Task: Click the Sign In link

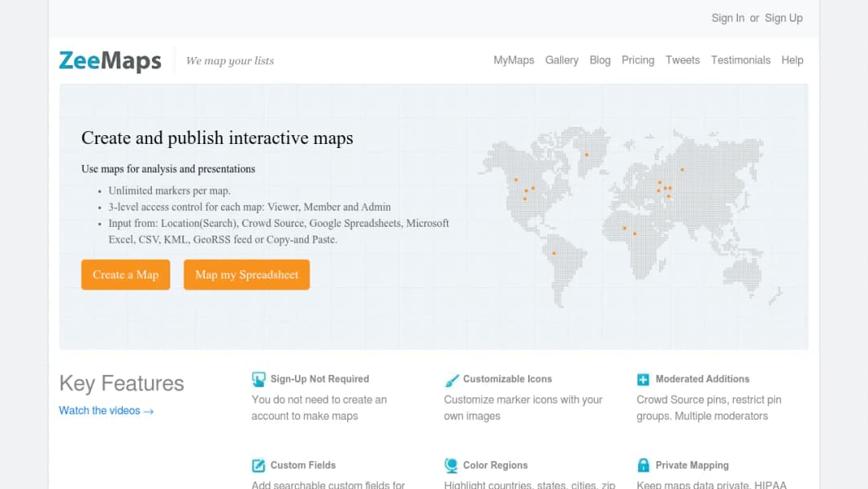Action: pyautogui.click(x=727, y=18)
